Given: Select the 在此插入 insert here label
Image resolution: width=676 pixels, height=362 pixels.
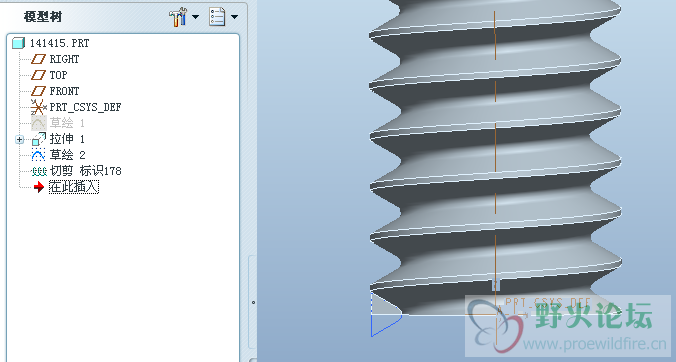Looking at the screenshot, I should tap(74, 187).
